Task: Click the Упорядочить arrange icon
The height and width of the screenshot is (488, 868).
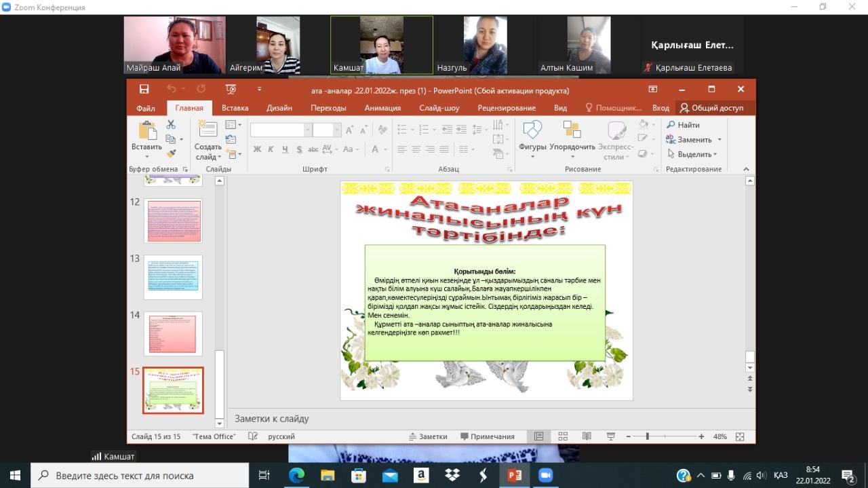Action: pyautogui.click(x=572, y=138)
